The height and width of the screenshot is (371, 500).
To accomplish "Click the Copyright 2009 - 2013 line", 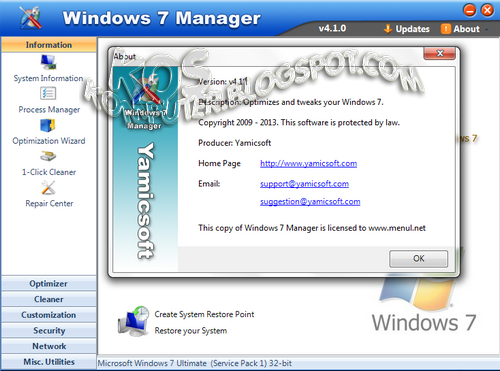I will click(x=299, y=123).
